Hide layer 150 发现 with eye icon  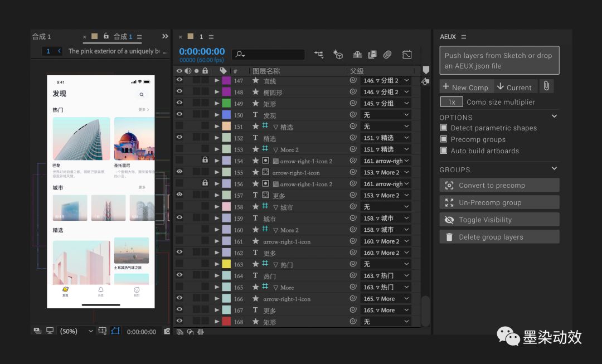(179, 114)
